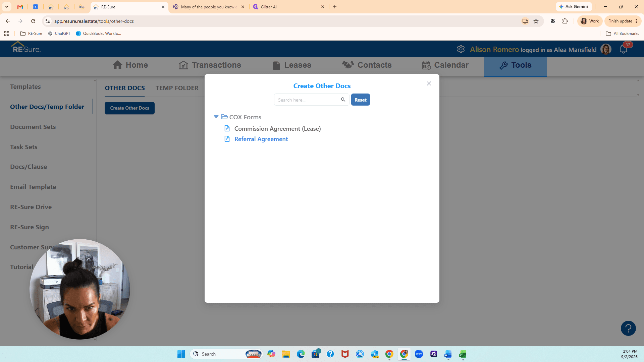The height and width of the screenshot is (362, 644).
Task: Go to the Home tab
Action: (130, 65)
